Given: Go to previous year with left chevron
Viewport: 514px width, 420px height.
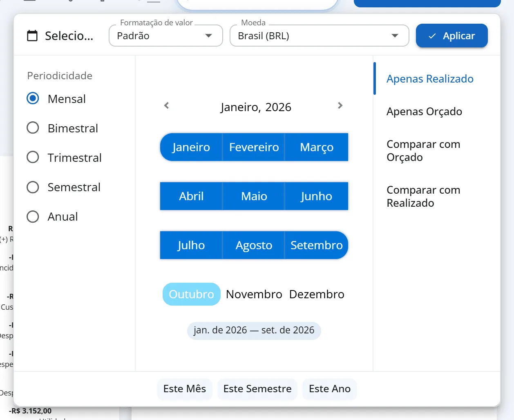Looking at the screenshot, I should coord(166,106).
